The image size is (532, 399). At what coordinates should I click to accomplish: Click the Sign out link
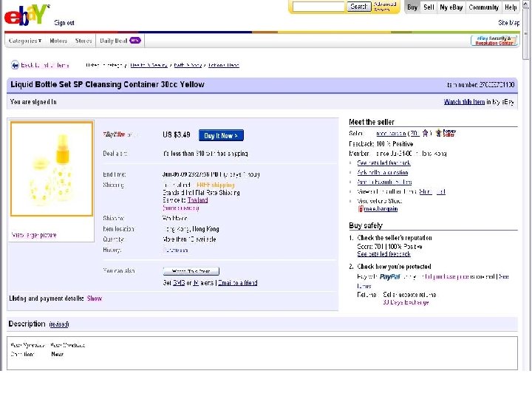pyautogui.click(x=64, y=23)
